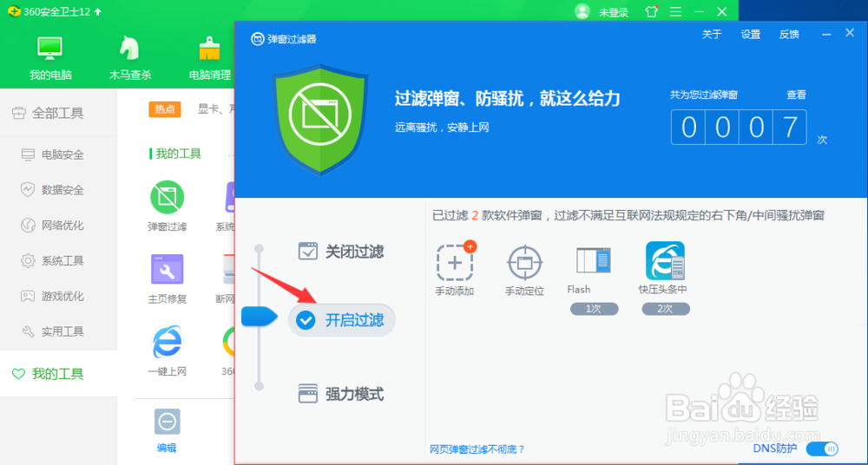
Task: Click the green shield no-popup logo
Action: coord(320,120)
